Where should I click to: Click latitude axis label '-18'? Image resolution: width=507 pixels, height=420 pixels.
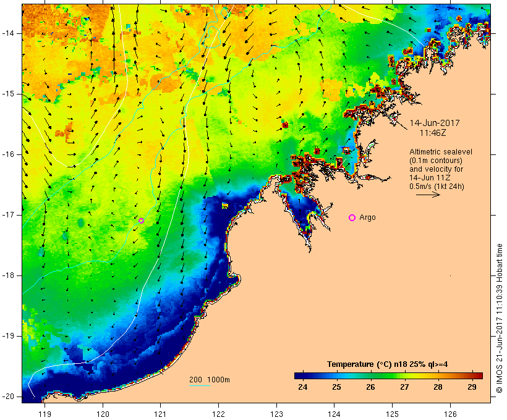tap(7, 275)
